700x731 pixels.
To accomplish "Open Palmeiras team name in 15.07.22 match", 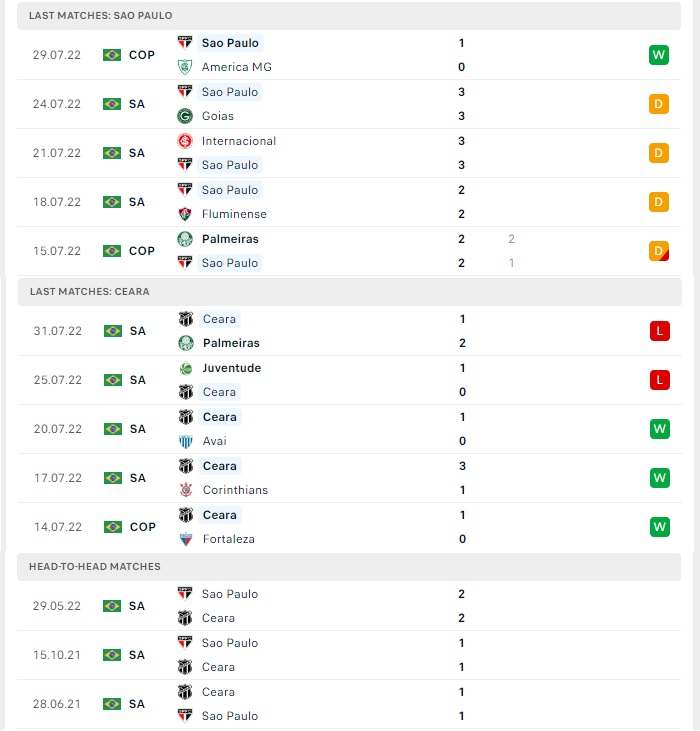I will 230,239.
